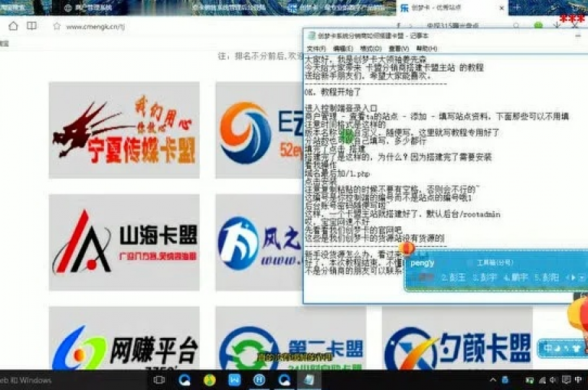Open a new browser tab with plus
This screenshot has height=390, width=588.
tap(517, 8)
